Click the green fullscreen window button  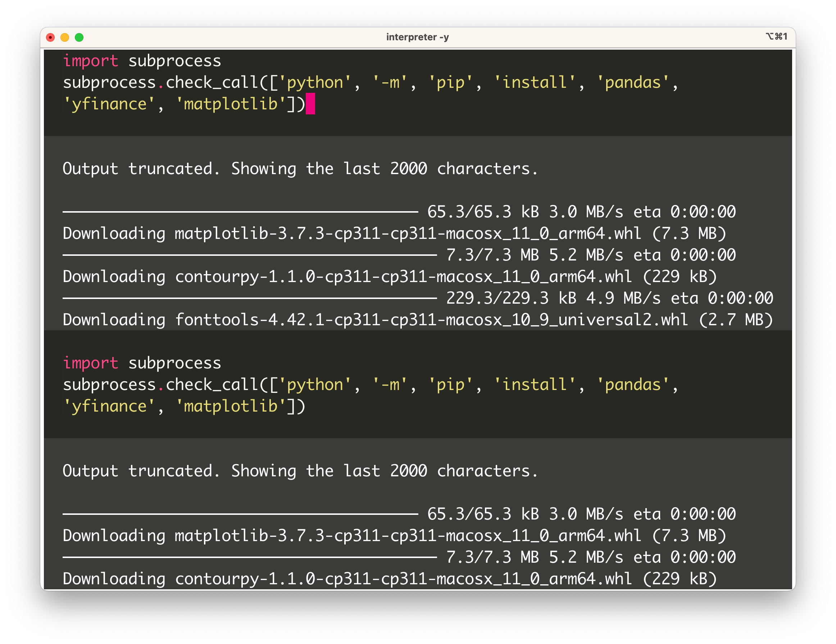(x=79, y=37)
